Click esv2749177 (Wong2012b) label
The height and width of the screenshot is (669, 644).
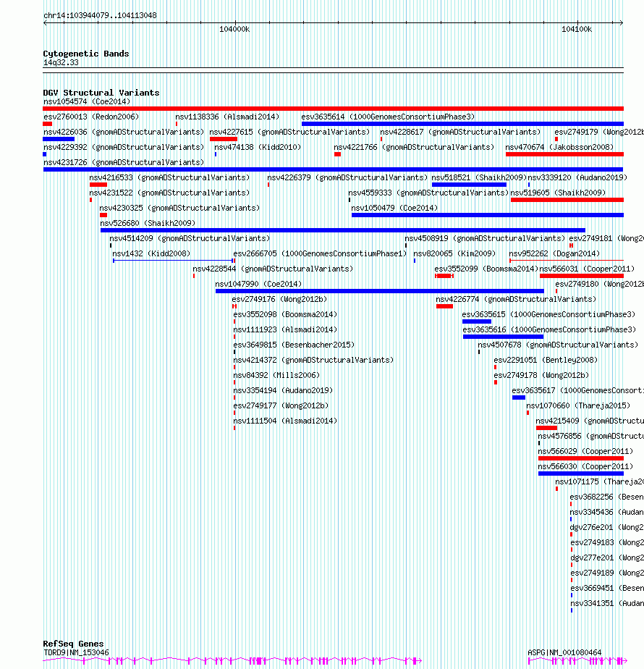[x=281, y=405]
